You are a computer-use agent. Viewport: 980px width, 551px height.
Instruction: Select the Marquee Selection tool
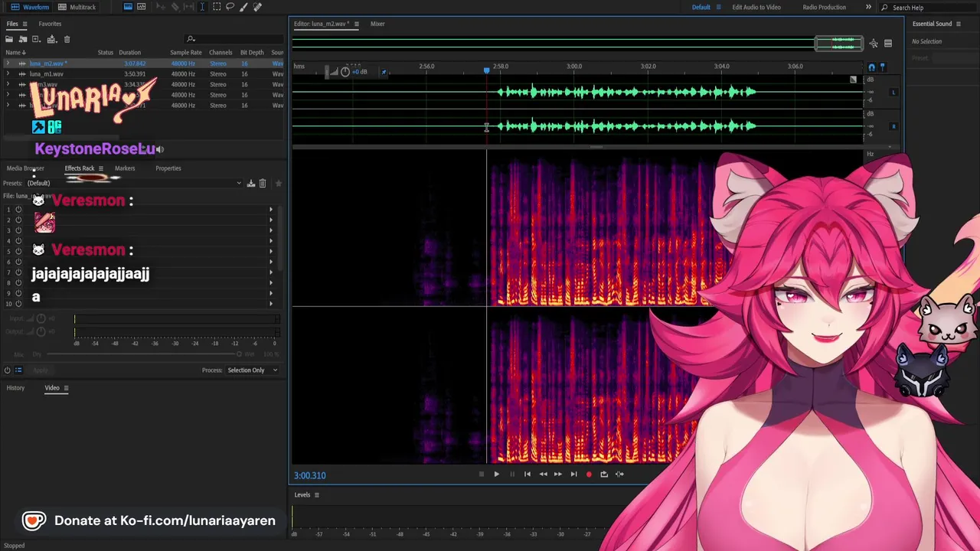click(217, 7)
